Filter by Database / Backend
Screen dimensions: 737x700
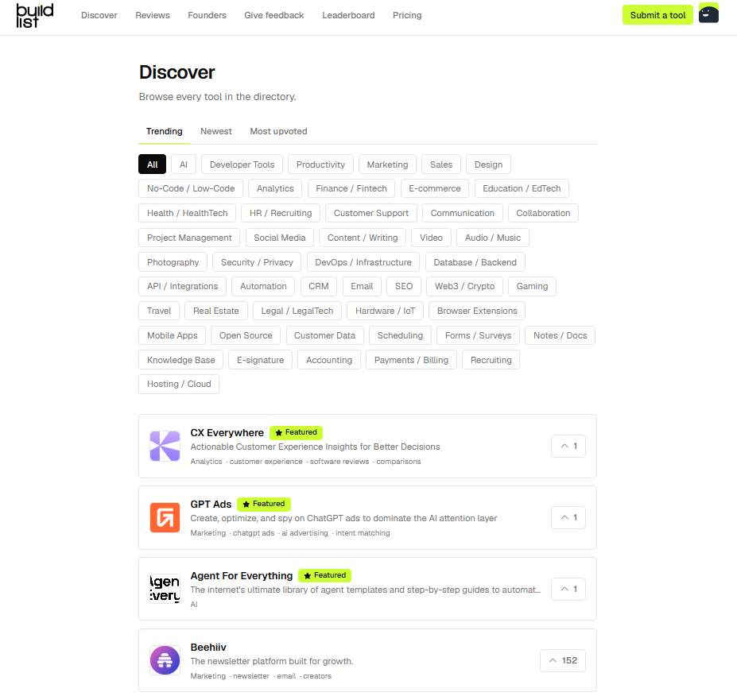click(475, 262)
